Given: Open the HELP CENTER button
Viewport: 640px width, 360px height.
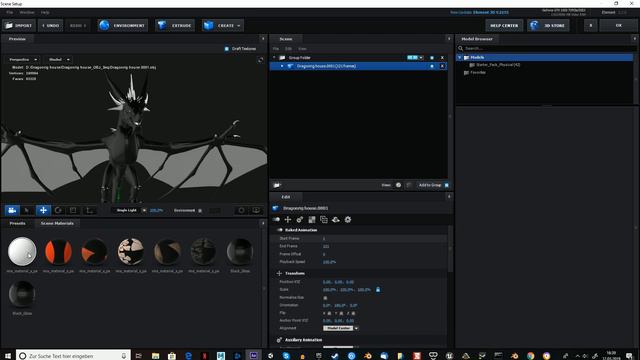Looking at the screenshot, I should tap(504, 25).
